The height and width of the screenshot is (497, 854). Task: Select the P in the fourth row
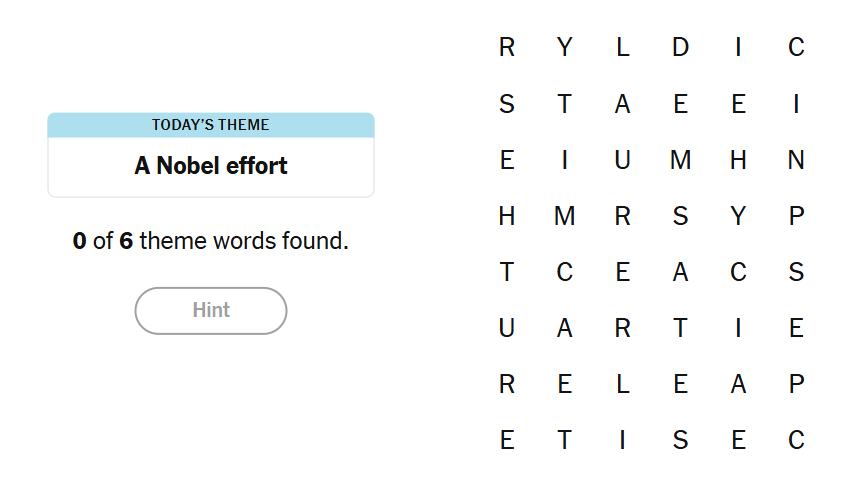(x=796, y=216)
